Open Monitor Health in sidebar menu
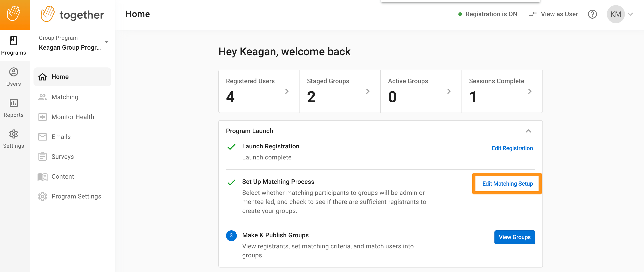644x272 pixels. [72, 117]
